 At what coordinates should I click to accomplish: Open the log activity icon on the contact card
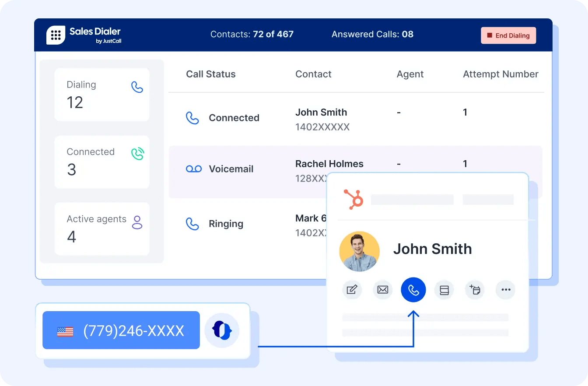tap(444, 290)
